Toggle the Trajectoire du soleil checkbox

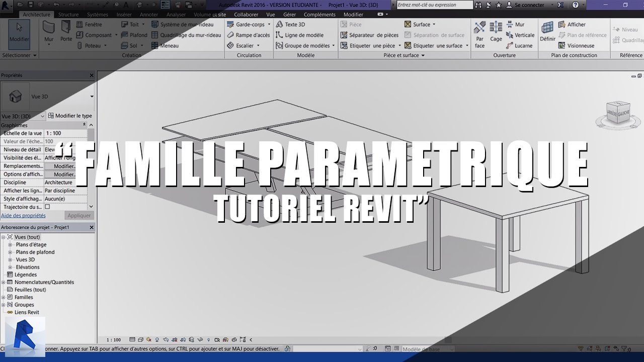[47, 207]
